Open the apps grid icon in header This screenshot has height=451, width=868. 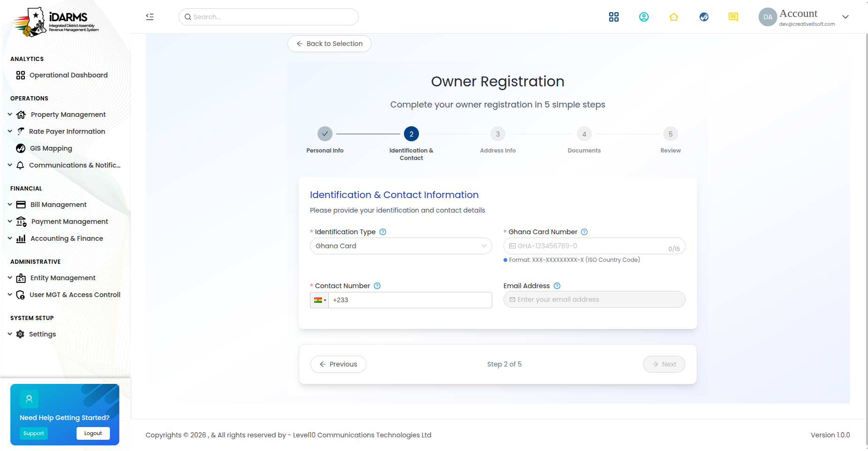tap(613, 17)
